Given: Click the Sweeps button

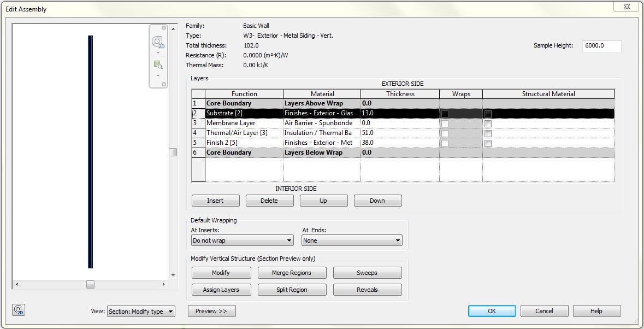Looking at the screenshot, I should (367, 272).
